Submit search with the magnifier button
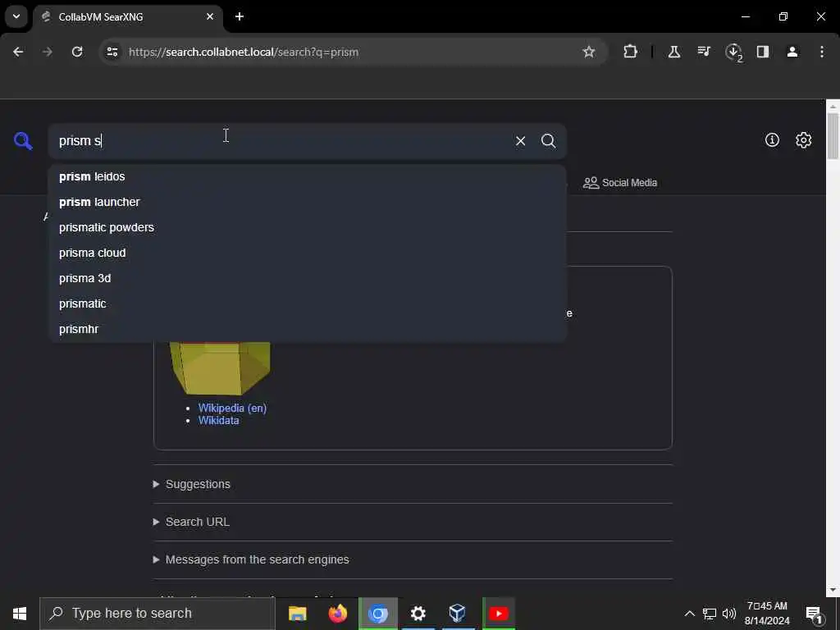Image resolution: width=840 pixels, height=630 pixels. coord(548,141)
